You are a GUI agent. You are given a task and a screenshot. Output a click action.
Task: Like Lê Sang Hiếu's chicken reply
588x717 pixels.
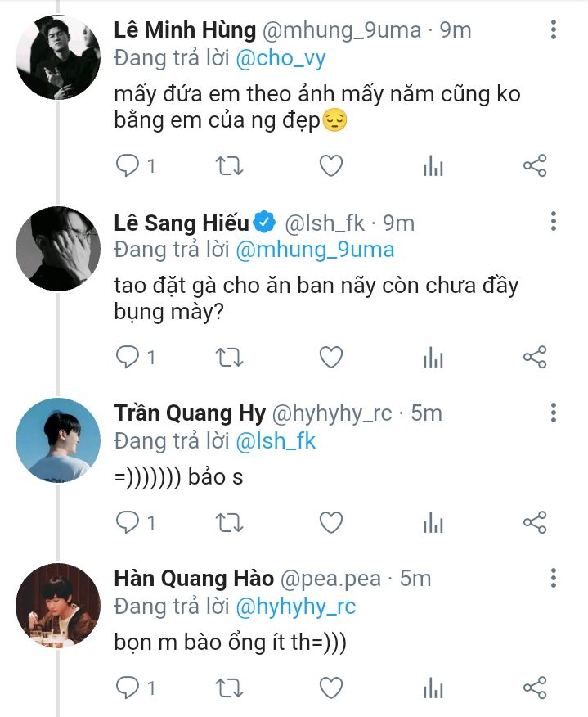[330, 357]
